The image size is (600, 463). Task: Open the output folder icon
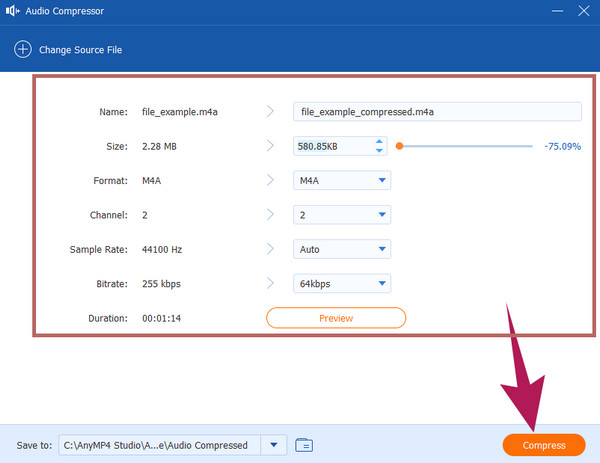[x=304, y=445]
